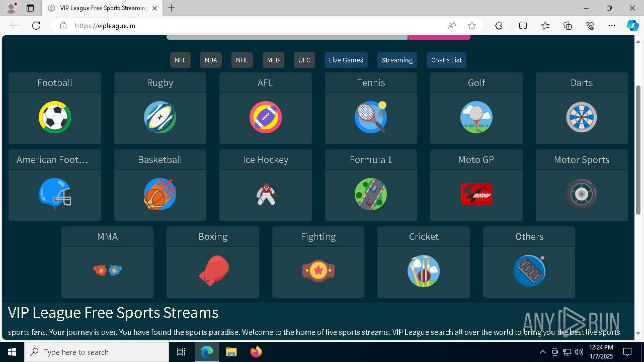Click the taskbar search box

(x=97, y=352)
